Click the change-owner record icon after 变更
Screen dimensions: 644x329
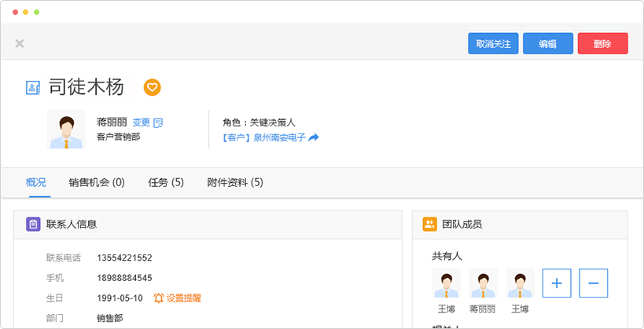click(x=158, y=122)
